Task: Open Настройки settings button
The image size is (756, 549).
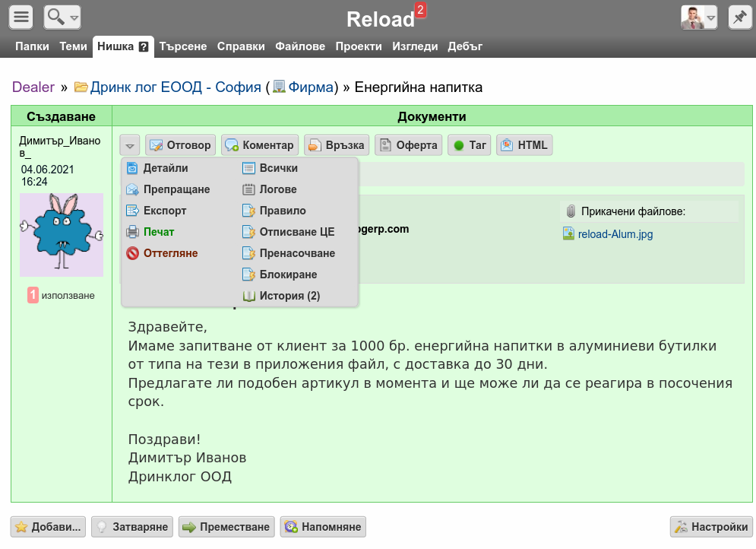Action: click(x=711, y=527)
